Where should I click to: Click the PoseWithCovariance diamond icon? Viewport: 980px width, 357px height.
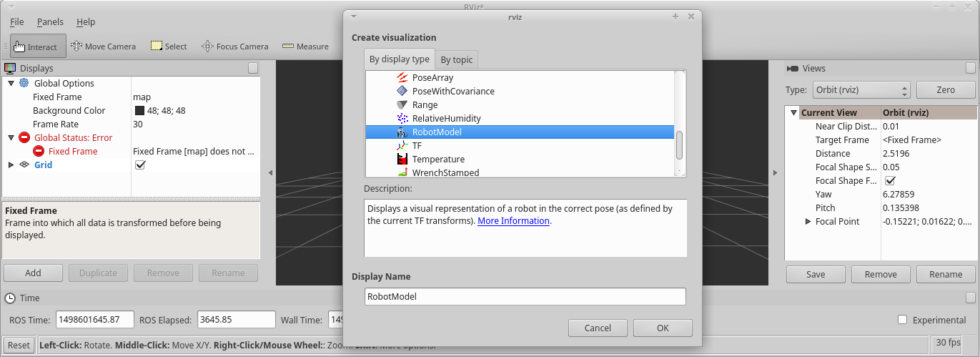coord(402,91)
